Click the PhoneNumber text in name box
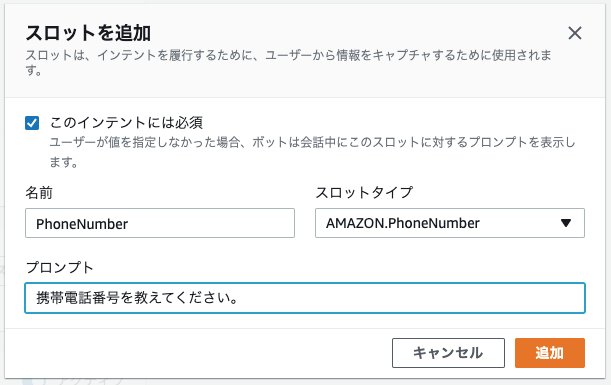 [82, 224]
